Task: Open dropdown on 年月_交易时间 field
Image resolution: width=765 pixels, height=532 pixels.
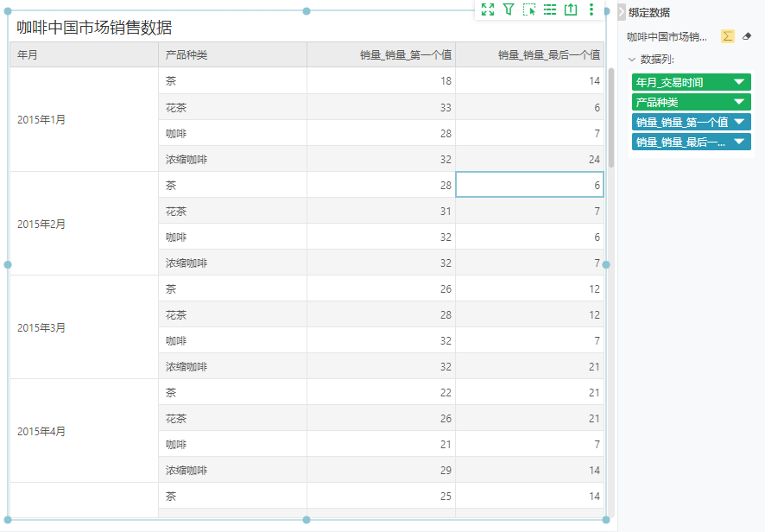Action: (x=738, y=81)
